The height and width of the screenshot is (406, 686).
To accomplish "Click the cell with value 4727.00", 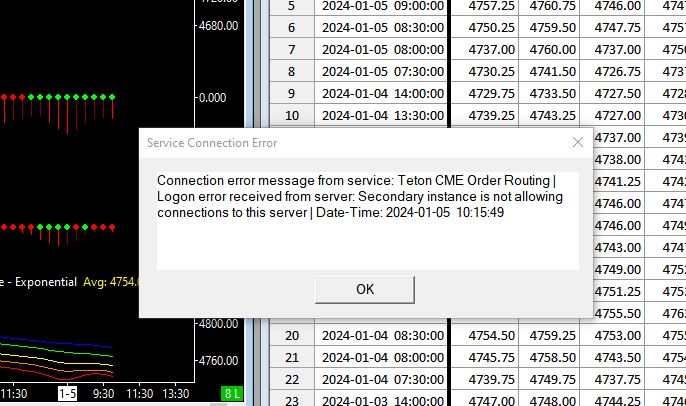I will (612, 115).
